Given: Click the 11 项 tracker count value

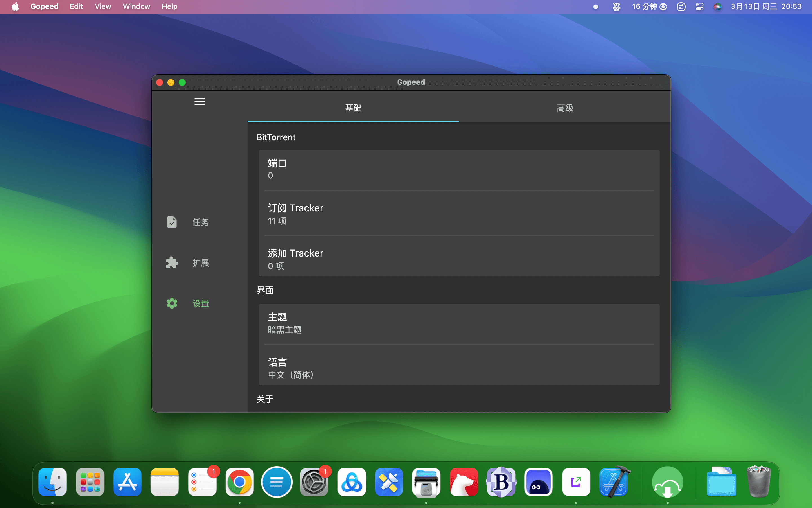Looking at the screenshot, I should 277,221.
